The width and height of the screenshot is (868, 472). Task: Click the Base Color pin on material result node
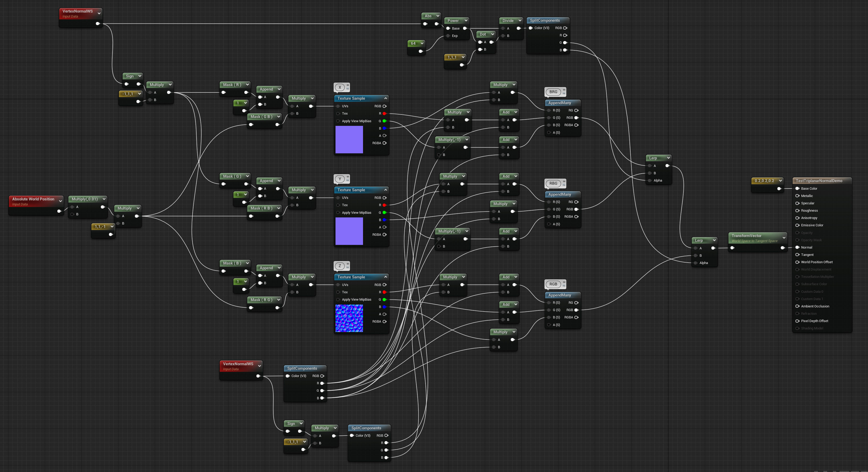pyautogui.click(x=797, y=189)
